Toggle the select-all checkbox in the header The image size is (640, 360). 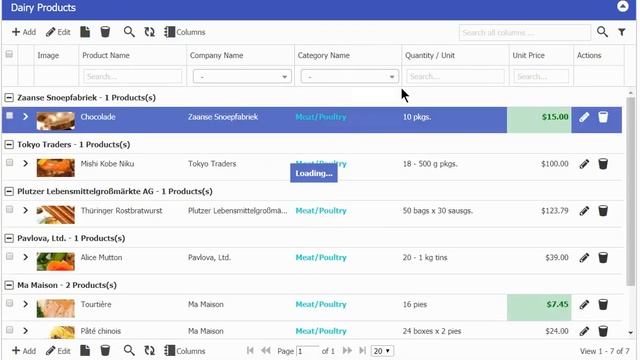click(9, 54)
